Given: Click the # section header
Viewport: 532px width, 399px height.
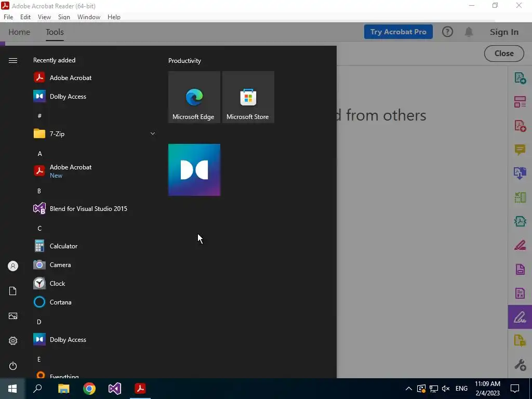Looking at the screenshot, I should 39,116.
